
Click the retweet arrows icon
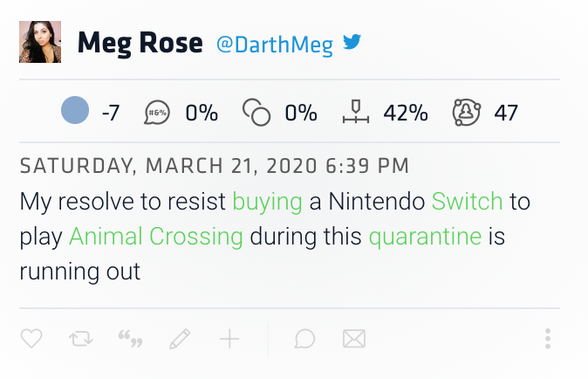click(x=80, y=339)
